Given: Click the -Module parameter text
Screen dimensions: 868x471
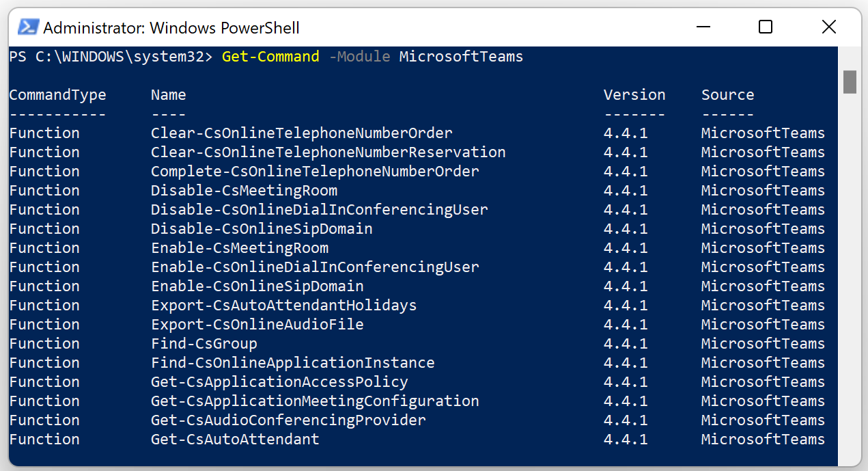Looking at the screenshot, I should (x=360, y=57).
